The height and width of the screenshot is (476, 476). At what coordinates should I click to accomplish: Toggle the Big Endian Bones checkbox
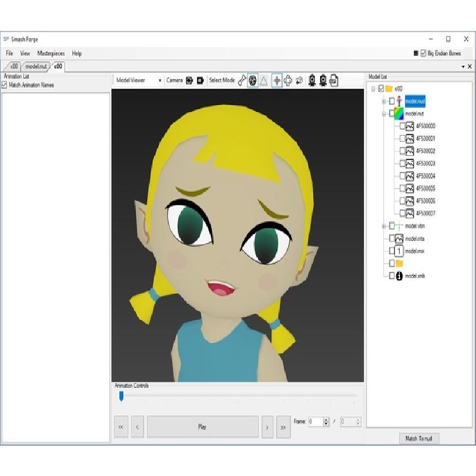pos(423,54)
